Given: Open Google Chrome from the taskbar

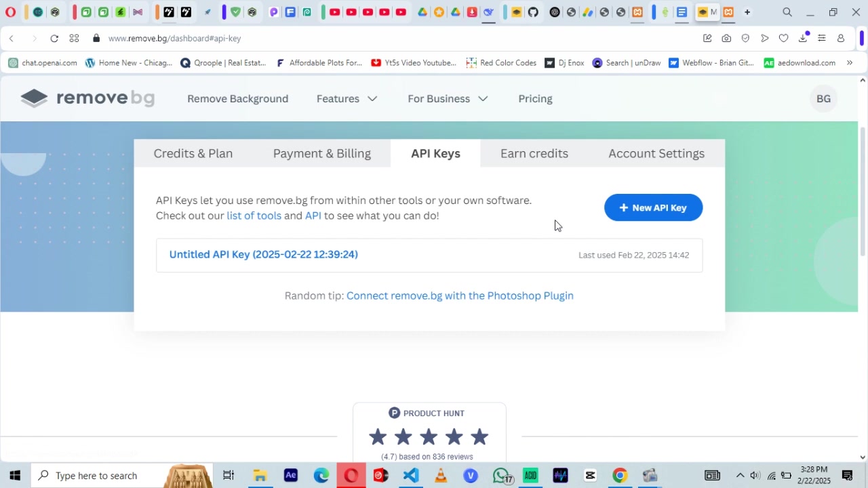Looking at the screenshot, I should [x=620, y=475].
